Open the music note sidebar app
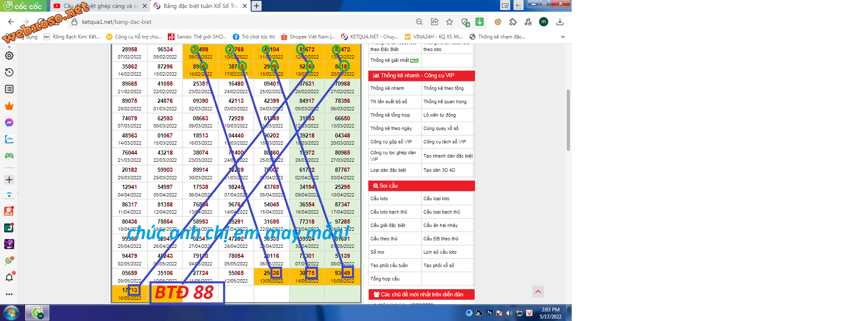This screenshot has width=868, height=321. coord(9,228)
